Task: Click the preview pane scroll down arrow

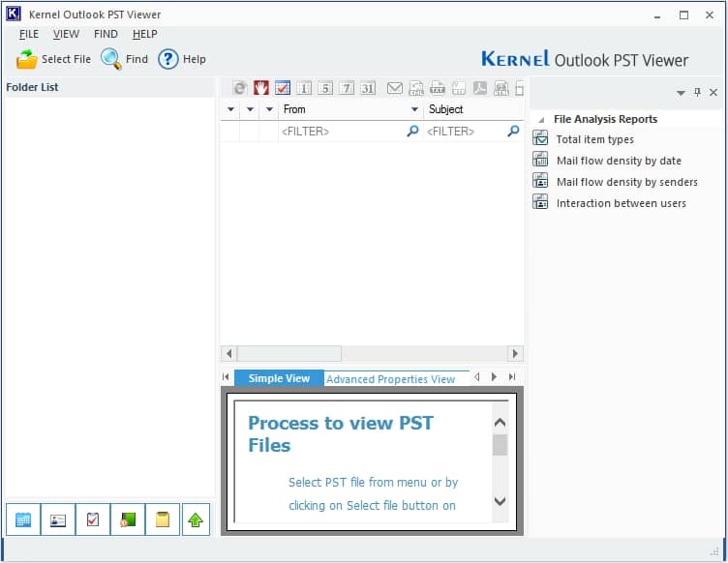Action: point(500,501)
